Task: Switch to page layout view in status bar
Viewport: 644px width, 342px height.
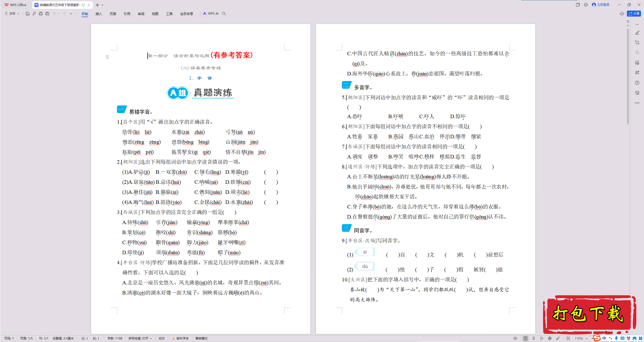Action: click(x=526, y=338)
